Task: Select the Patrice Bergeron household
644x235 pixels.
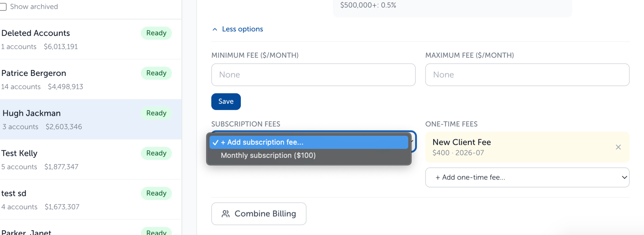Action: 91,79
